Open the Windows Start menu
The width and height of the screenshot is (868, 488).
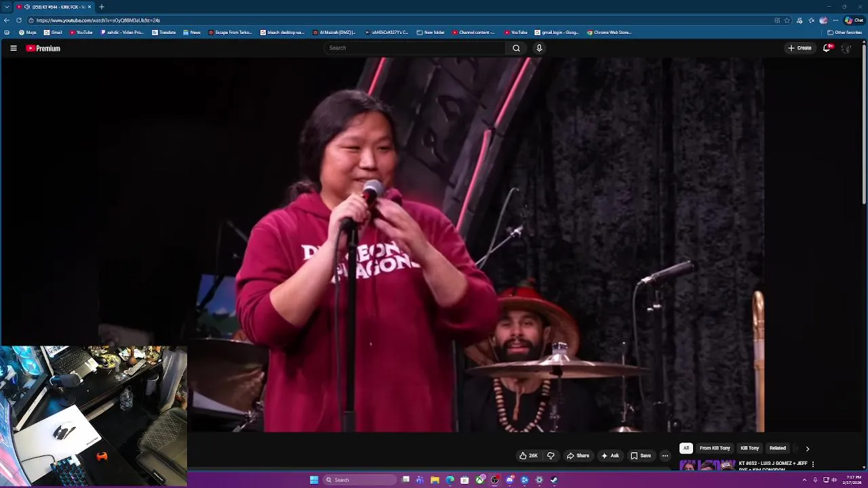coord(314,480)
